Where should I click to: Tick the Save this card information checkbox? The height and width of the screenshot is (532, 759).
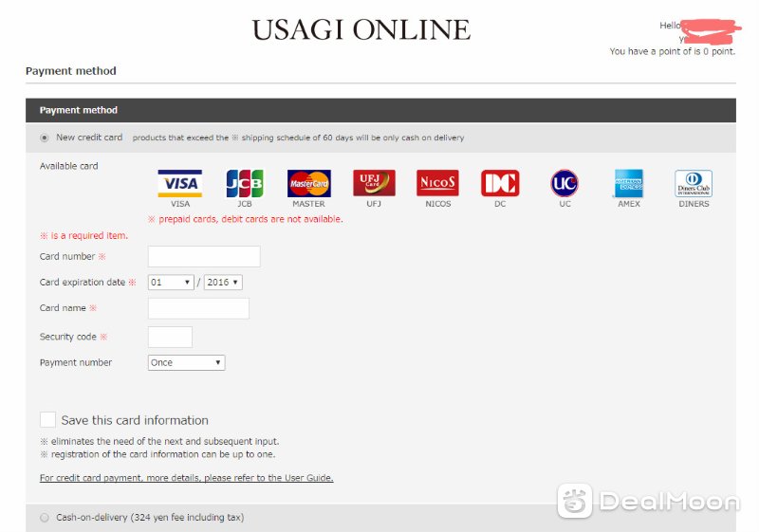[x=48, y=419]
